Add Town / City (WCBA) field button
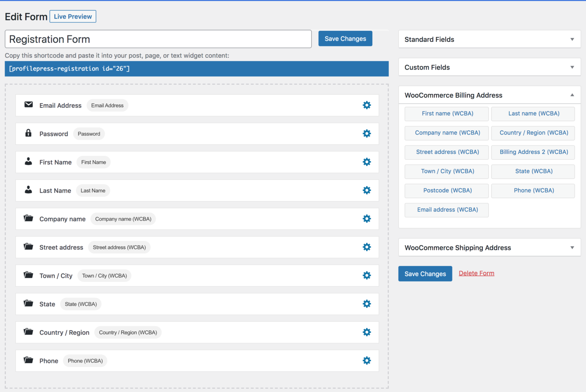This screenshot has height=392, width=586. [447, 171]
